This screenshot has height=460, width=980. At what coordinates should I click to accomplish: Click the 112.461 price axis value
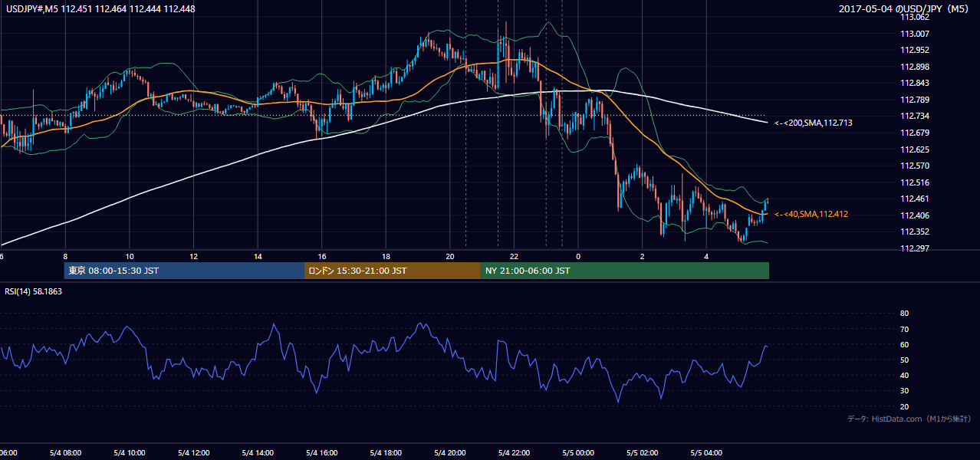click(x=915, y=199)
